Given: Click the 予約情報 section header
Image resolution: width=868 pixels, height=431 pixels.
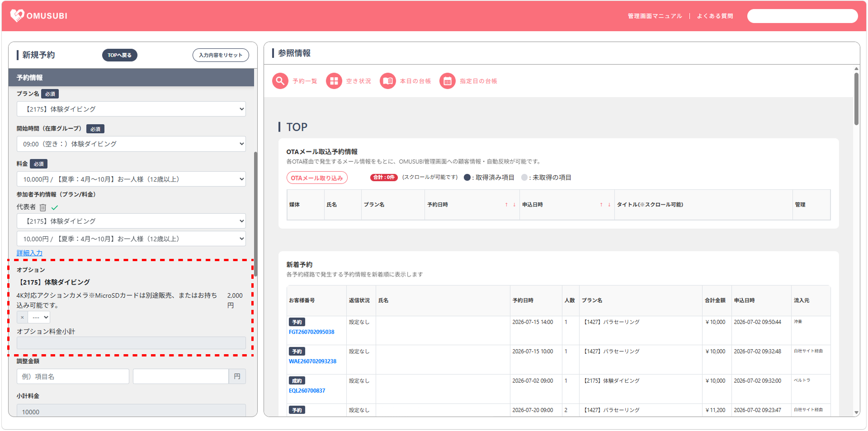Looking at the screenshot, I should click(x=131, y=78).
